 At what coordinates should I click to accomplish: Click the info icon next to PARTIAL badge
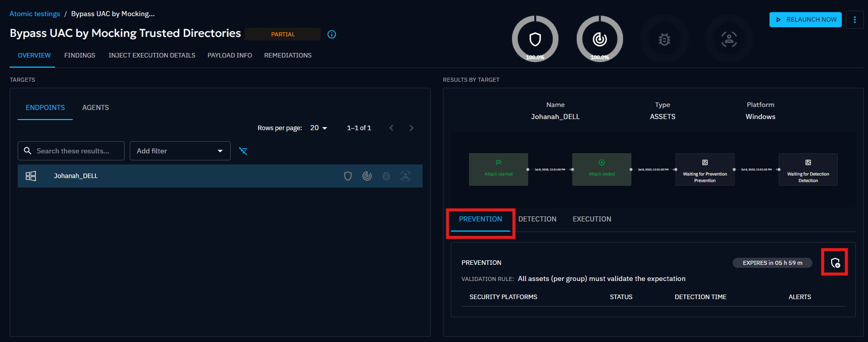click(x=332, y=34)
